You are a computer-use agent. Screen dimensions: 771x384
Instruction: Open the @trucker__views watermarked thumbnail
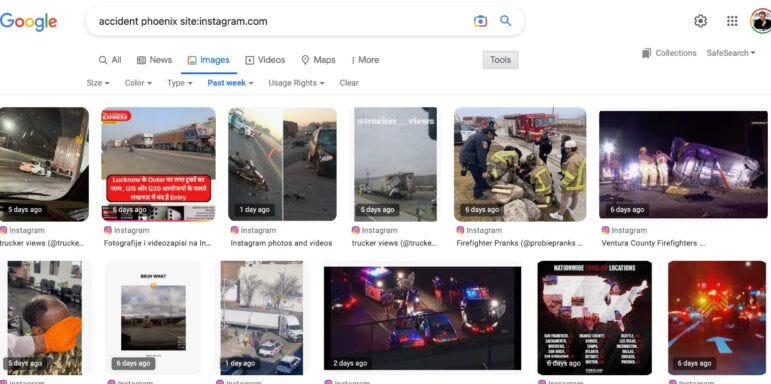[395, 164]
